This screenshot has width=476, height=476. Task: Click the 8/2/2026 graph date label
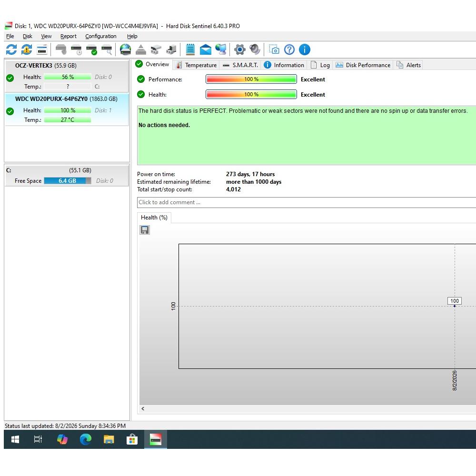[455, 380]
